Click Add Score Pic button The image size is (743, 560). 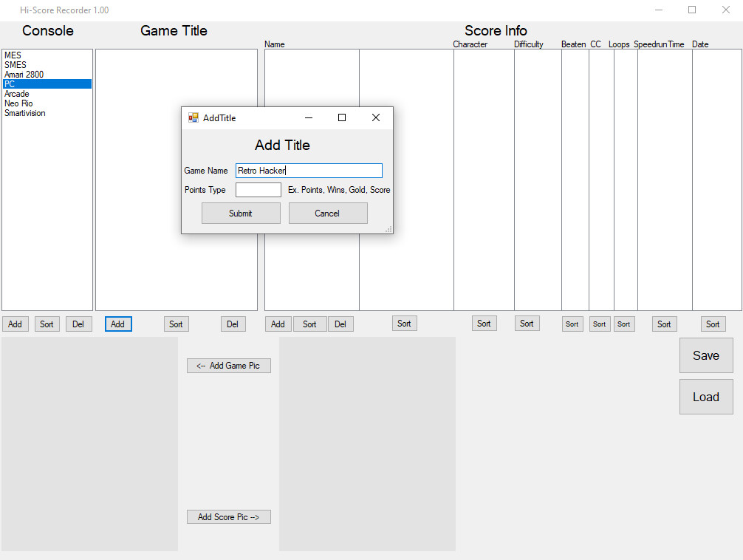point(229,516)
